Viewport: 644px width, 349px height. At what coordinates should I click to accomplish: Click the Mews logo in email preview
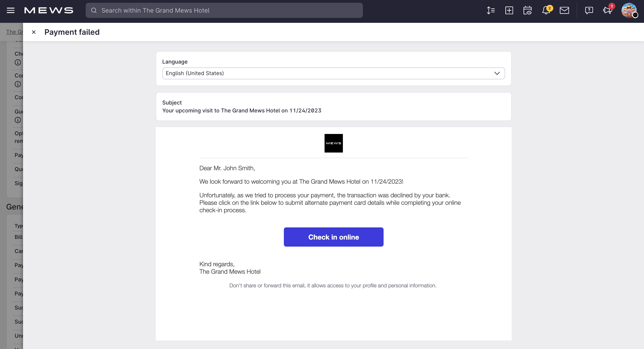[334, 143]
